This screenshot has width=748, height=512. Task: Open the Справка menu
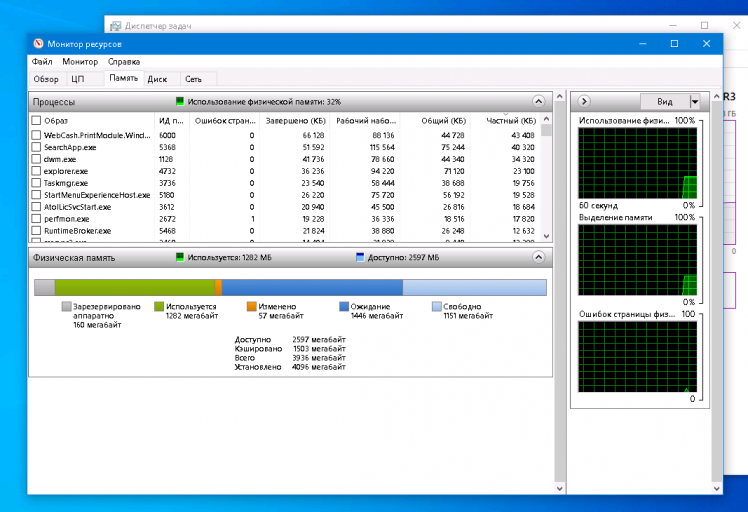coord(124,62)
